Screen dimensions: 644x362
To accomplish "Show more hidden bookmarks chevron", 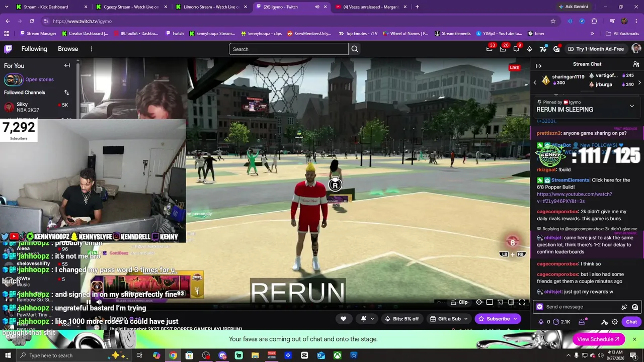I will pos(592,34).
